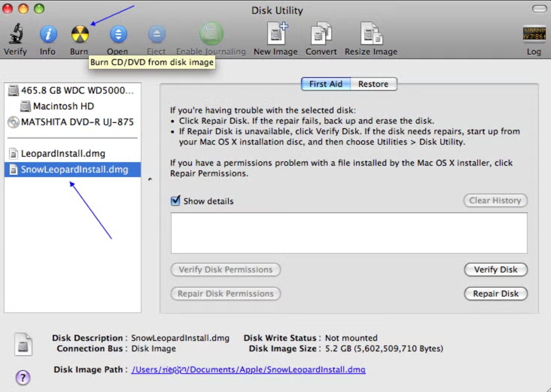Click the Open disk image icon
The height and width of the screenshot is (392, 551).
pos(118,34)
